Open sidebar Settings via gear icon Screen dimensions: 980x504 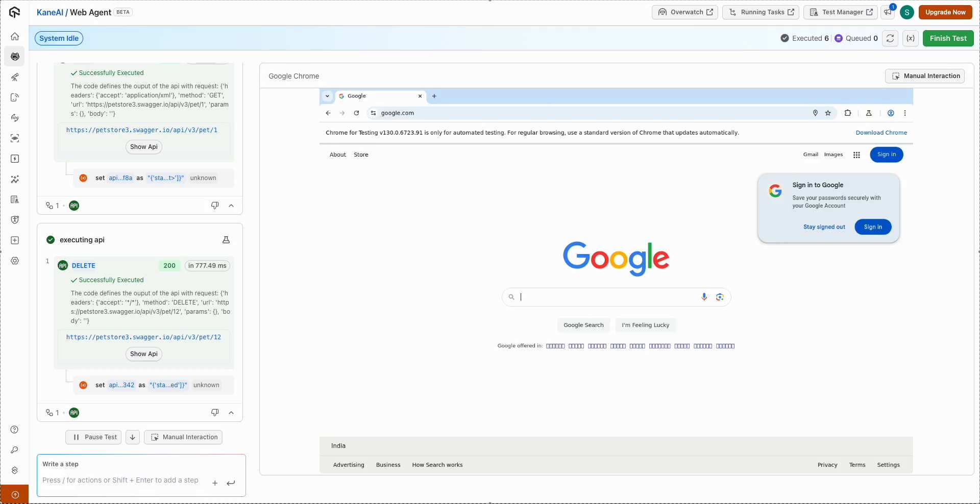point(15,261)
